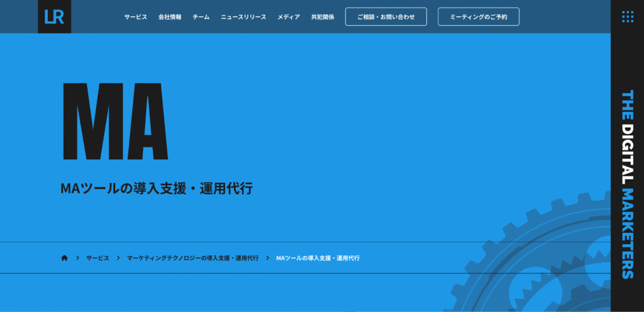This screenshot has height=312, width=644.
Task: Click the LR logo in the header
Action: pos(54,16)
